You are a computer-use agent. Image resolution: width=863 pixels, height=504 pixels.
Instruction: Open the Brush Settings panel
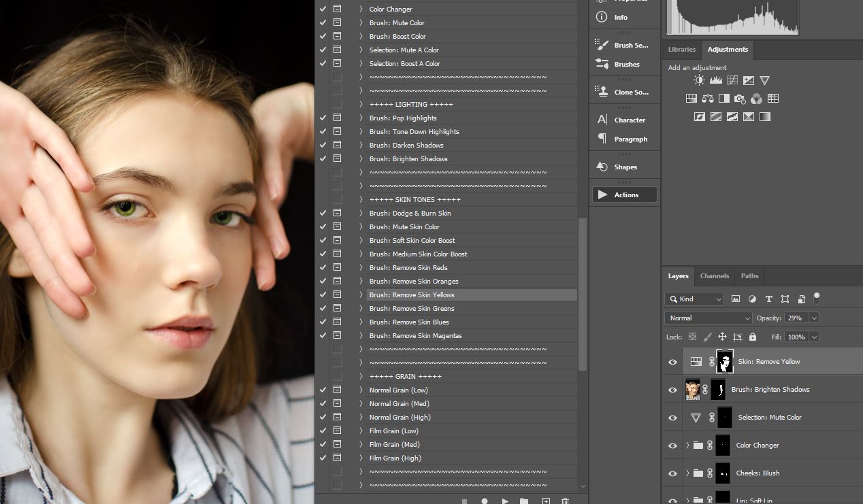coord(602,45)
